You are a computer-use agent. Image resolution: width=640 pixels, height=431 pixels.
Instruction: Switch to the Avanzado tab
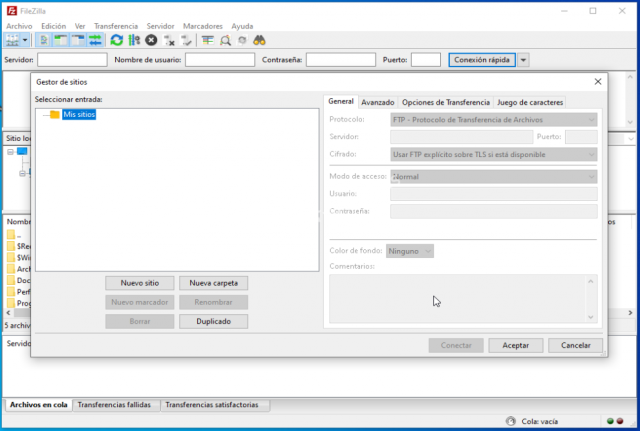point(378,102)
